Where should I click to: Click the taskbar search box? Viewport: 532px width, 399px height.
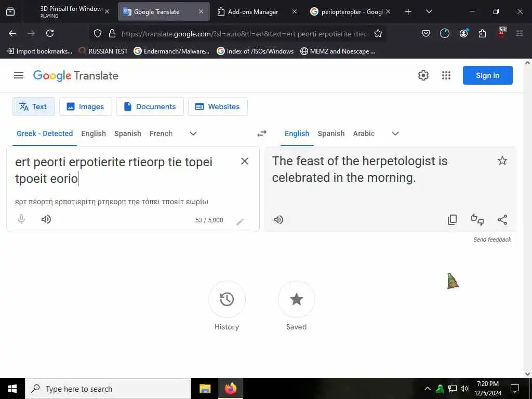coord(108,389)
